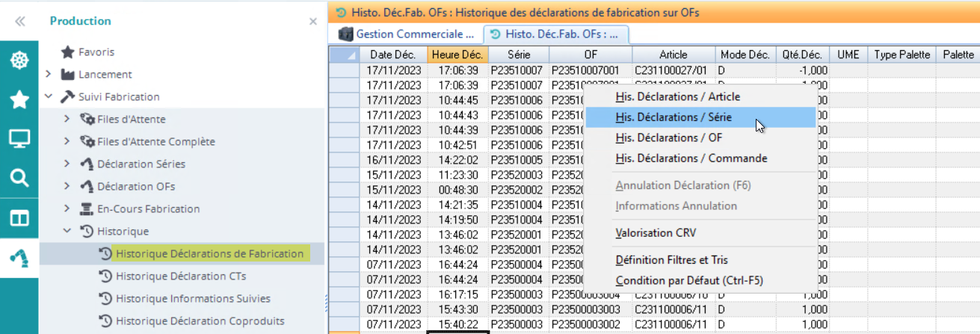Collapse the Historique tree node
Viewport: 980px width, 334px height.
[67, 231]
